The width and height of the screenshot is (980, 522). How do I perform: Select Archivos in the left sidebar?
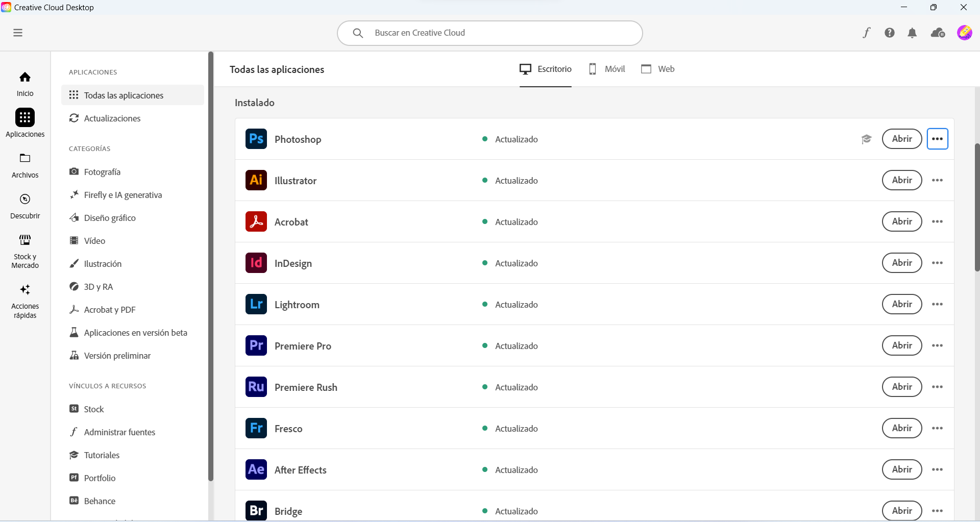tap(24, 164)
